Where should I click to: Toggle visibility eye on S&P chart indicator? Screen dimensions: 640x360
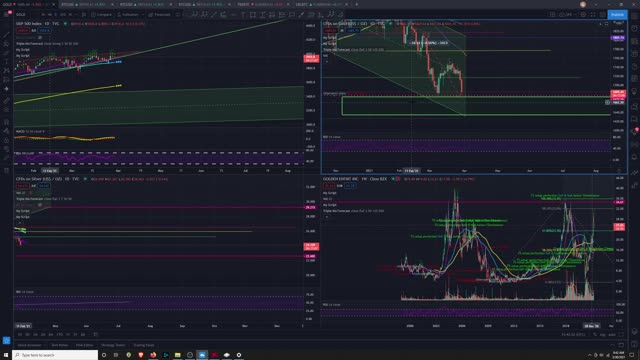tap(40, 37)
